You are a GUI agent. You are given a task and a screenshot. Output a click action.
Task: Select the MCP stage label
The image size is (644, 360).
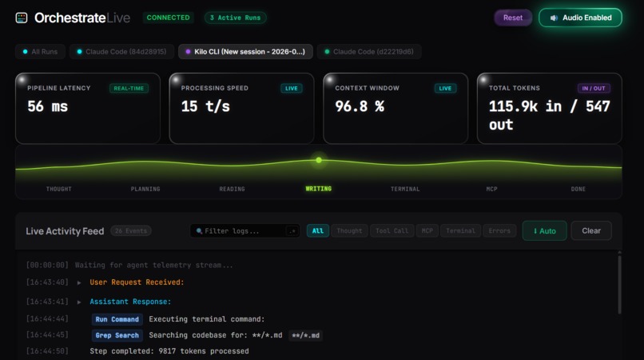point(491,189)
